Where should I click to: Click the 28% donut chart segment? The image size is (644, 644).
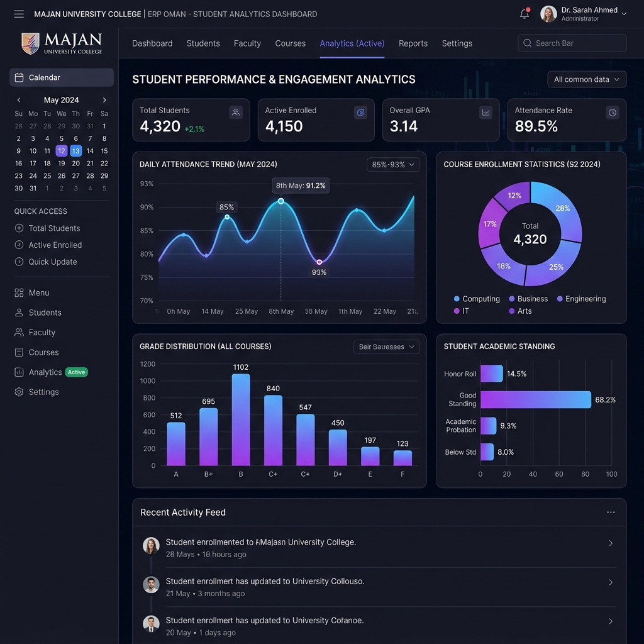pos(562,209)
